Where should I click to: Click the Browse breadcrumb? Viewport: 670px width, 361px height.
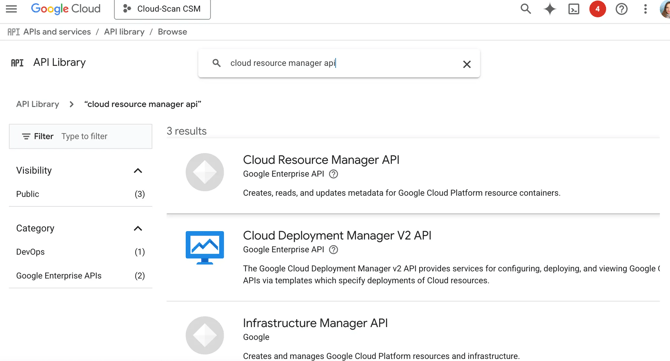coord(172,32)
